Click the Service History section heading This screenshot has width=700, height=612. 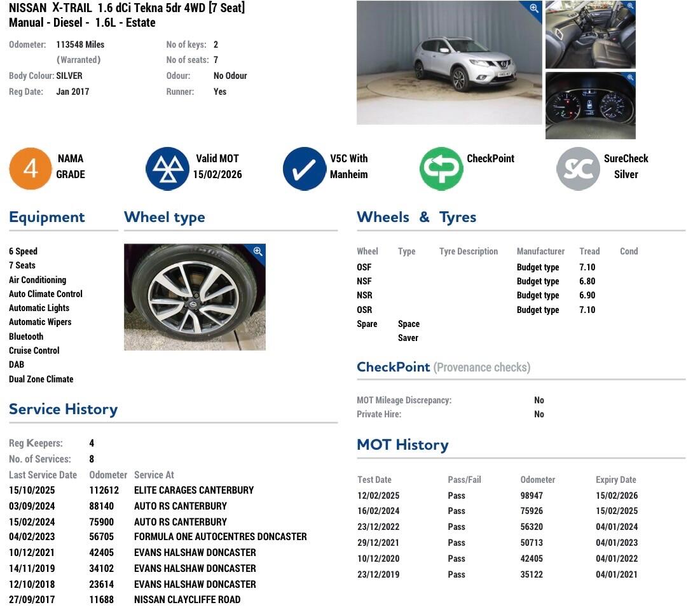pyautogui.click(x=63, y=409)
